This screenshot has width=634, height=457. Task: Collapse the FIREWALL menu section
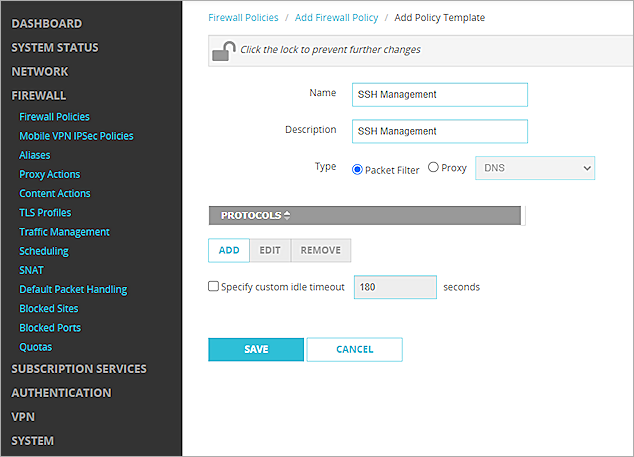tap(38, 95)
